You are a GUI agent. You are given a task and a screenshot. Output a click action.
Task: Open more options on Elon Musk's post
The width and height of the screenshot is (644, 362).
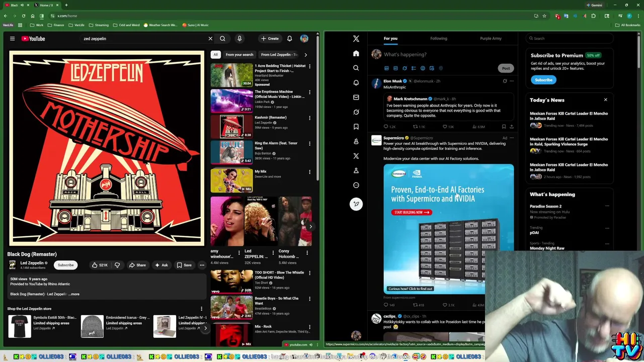pos(512,81)
